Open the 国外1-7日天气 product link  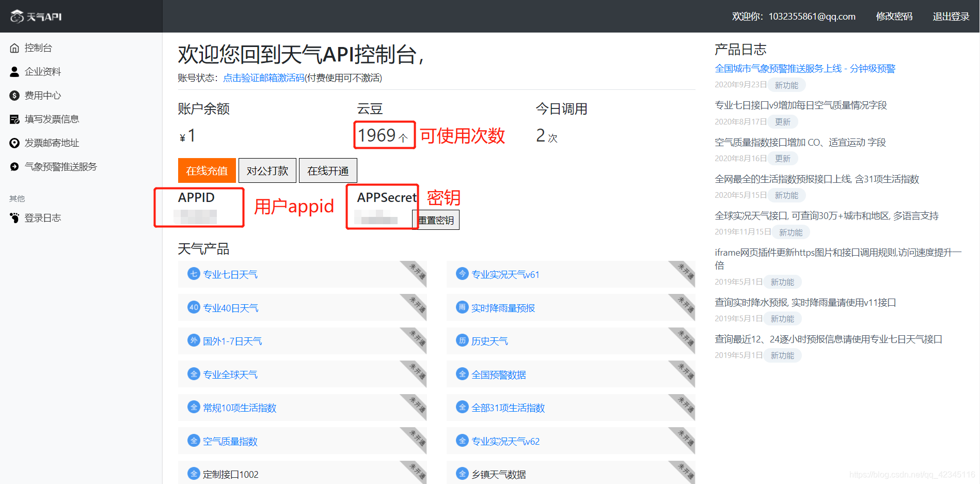point(232,341)
